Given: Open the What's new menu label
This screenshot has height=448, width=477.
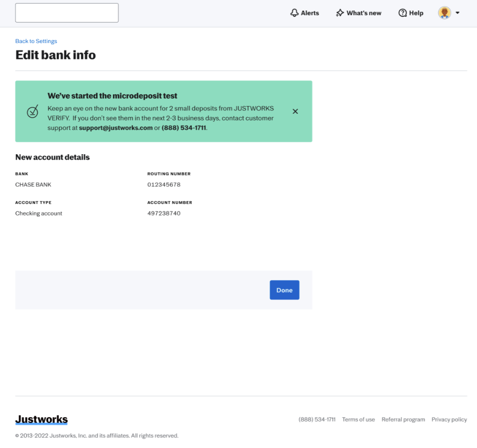Looking at the screenshot, I should (x=364, y=13).
